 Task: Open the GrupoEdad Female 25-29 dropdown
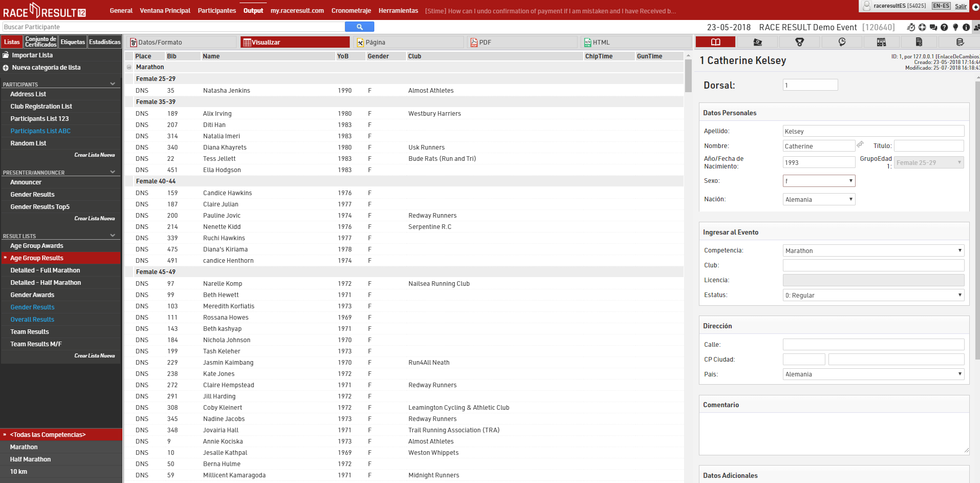929,162
